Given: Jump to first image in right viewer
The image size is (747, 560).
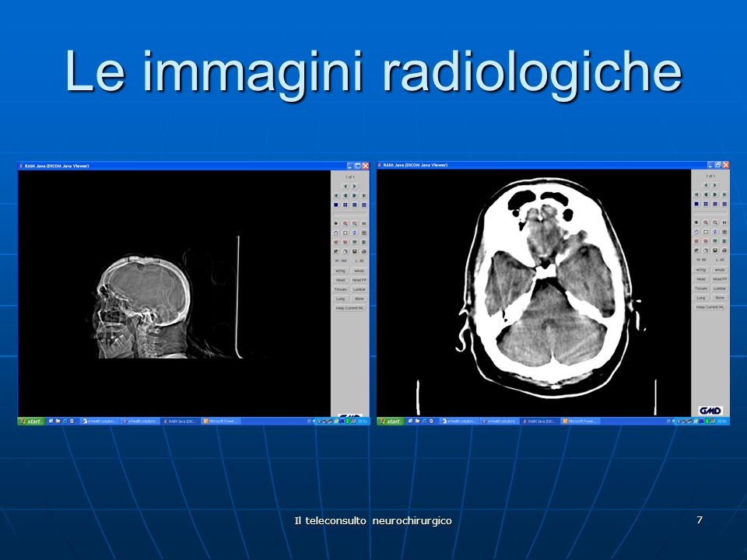Looking at the screenshot, I should click(x=696, y=194).
